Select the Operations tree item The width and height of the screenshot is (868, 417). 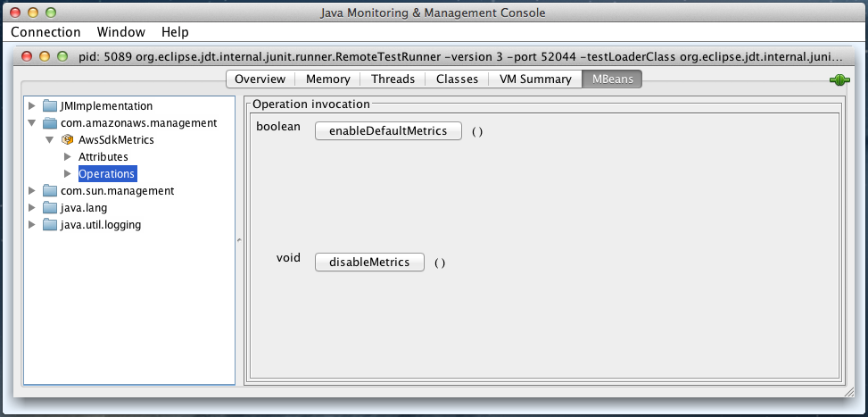[x=107, y=174]
